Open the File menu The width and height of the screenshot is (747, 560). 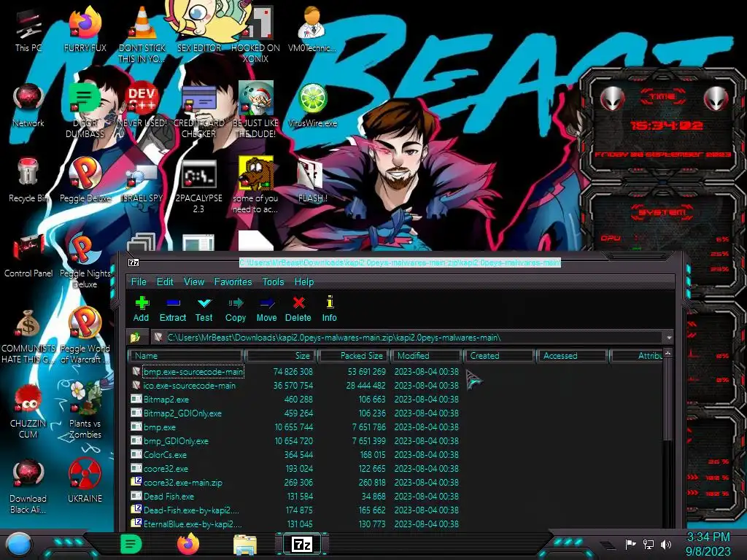[139, 282]
